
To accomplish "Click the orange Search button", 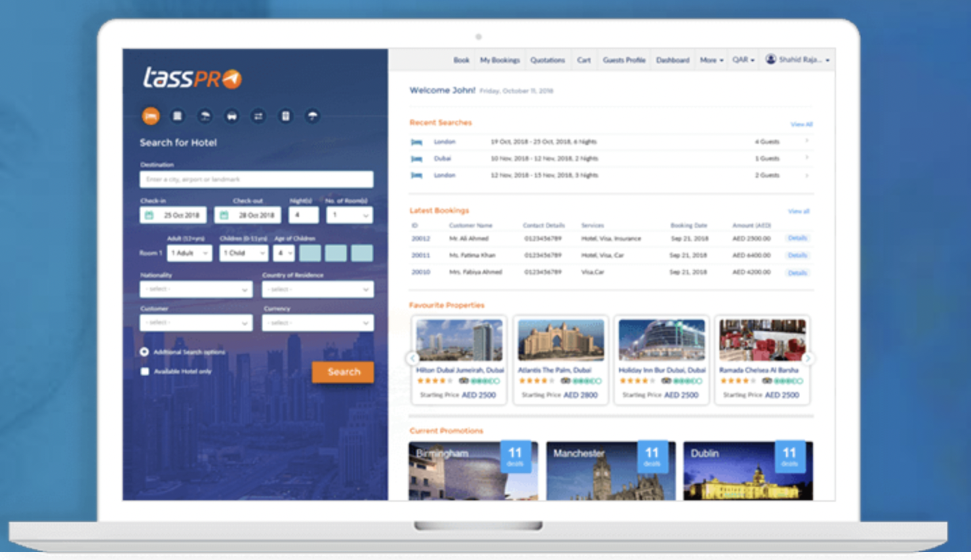I will click(x=343, y=372).
